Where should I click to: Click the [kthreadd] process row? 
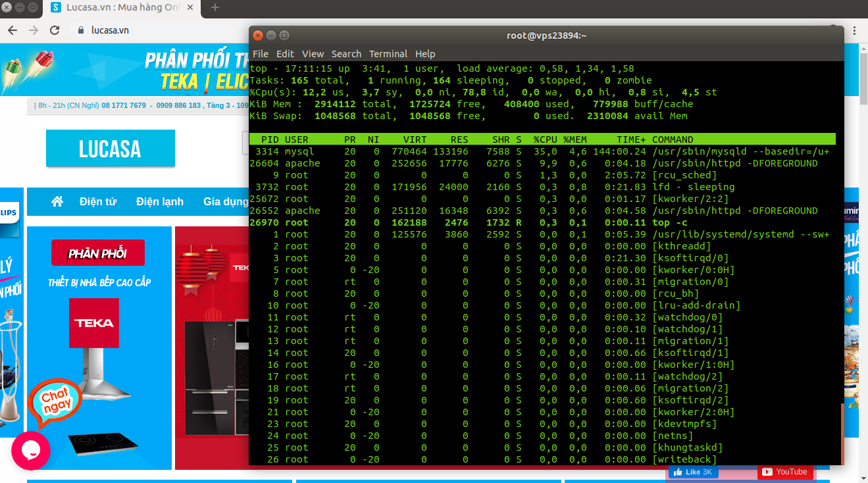[542, 246]
